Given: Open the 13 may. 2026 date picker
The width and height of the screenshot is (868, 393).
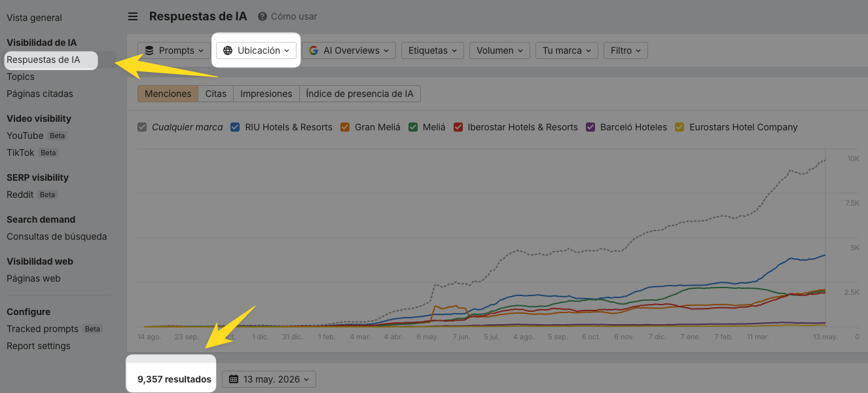Looking at the screenshot, I should coord(269,379).
